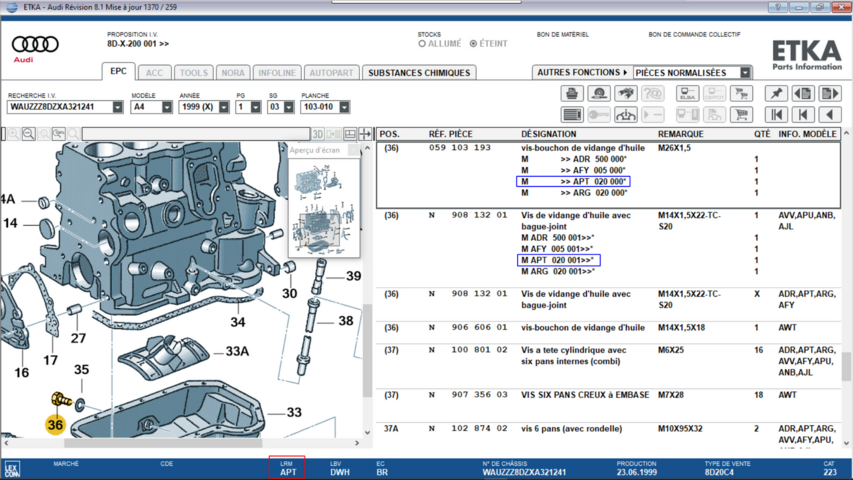Click the LEXCOM icon in status bar
Screen dimensions: 853x480
tap(12, 469)
